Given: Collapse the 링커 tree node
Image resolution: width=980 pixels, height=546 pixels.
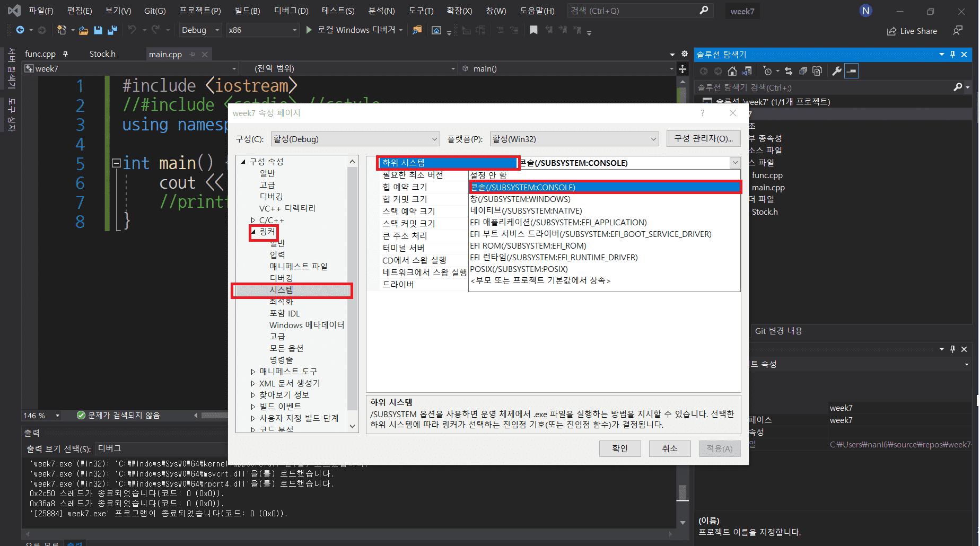Looking at the screenshot, I should point(253,232).
